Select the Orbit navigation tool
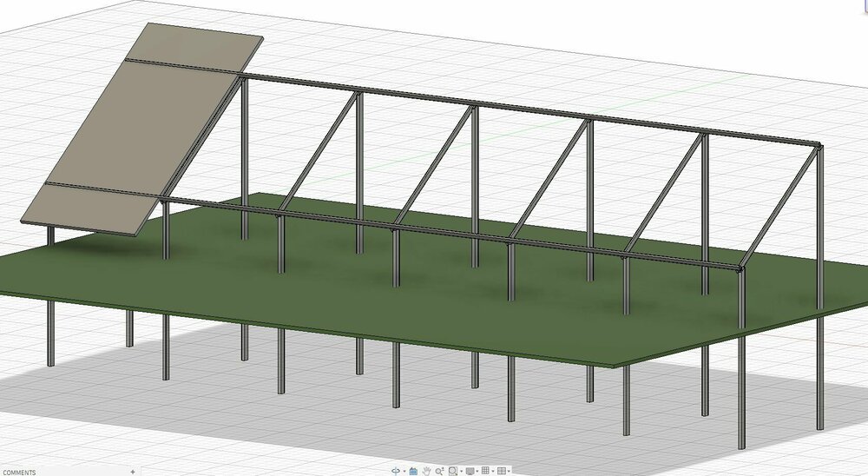868x476 pixels. click(396, 471)
